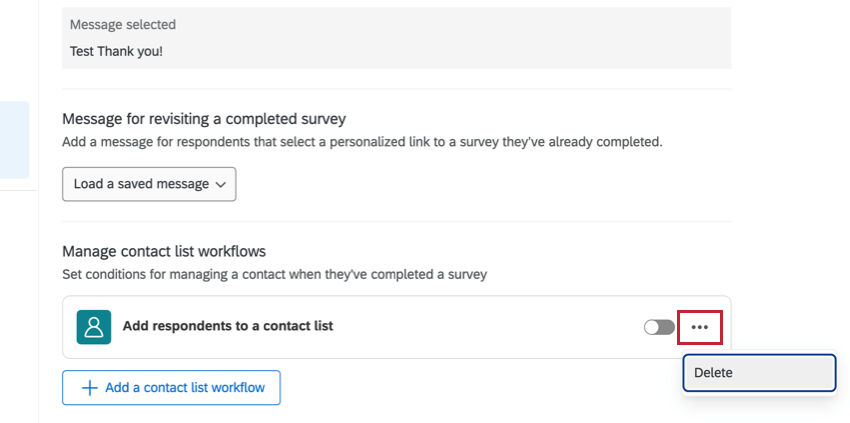Open the Load a saved message dropdown
The height and width of the screenshot is (423, 850).
pos(149,184)
